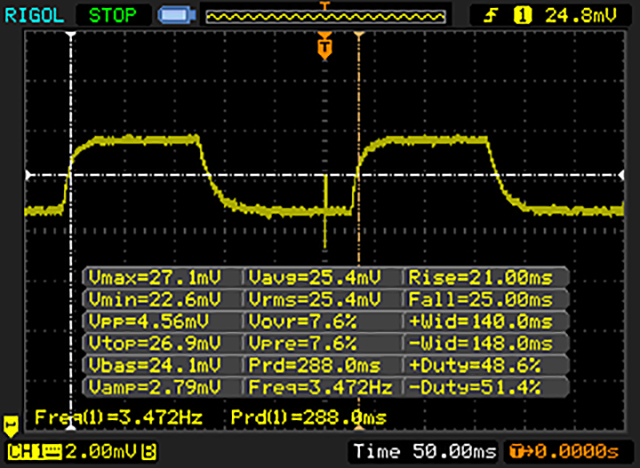Click the rising edge trigger icon
The height and width of the screenshot is (468, 640).
click(x=490, y=16)
